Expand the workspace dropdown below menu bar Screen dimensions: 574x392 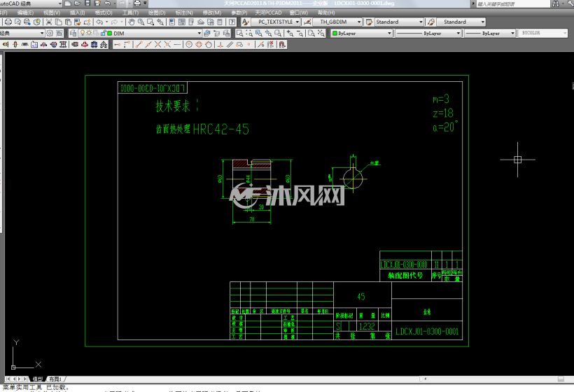click(x=42, y=34)
